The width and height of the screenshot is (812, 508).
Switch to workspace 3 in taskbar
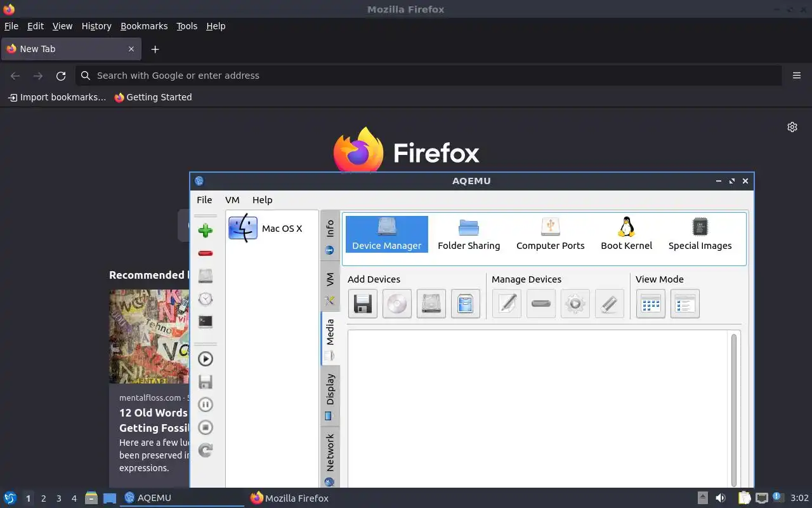pos(59,498)
